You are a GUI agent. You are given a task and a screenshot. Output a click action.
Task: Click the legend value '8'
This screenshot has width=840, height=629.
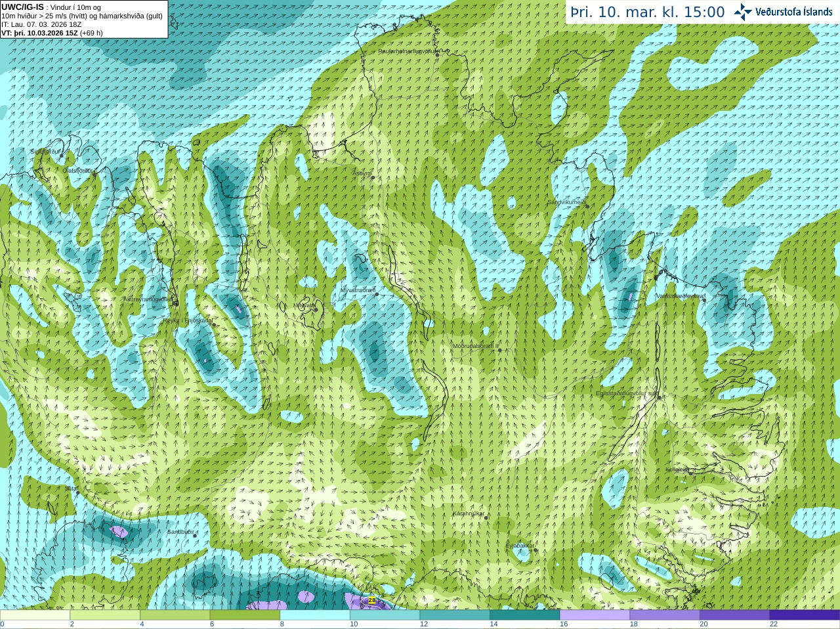point(282,624)
